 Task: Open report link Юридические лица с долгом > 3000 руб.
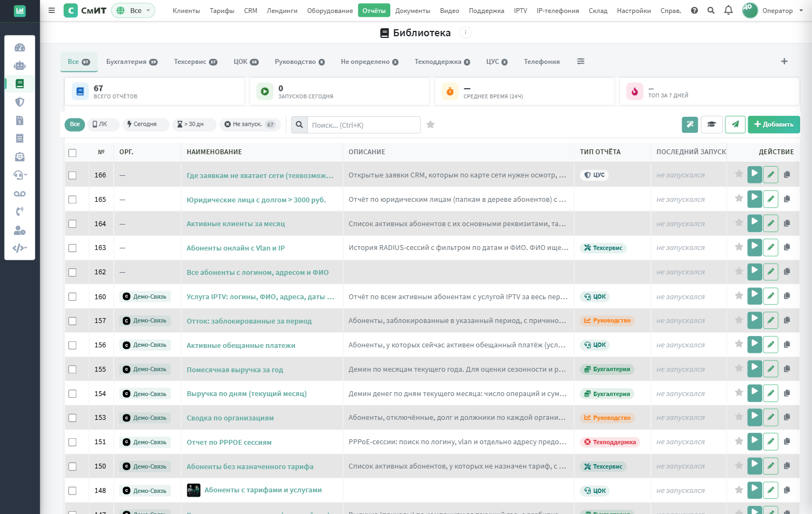256,200
